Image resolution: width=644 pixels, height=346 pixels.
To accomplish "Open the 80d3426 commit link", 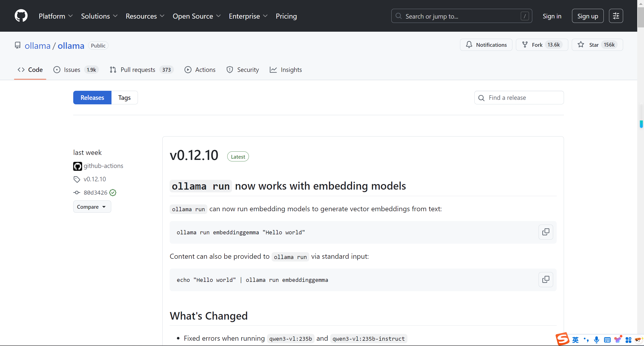I will (95, 193).
